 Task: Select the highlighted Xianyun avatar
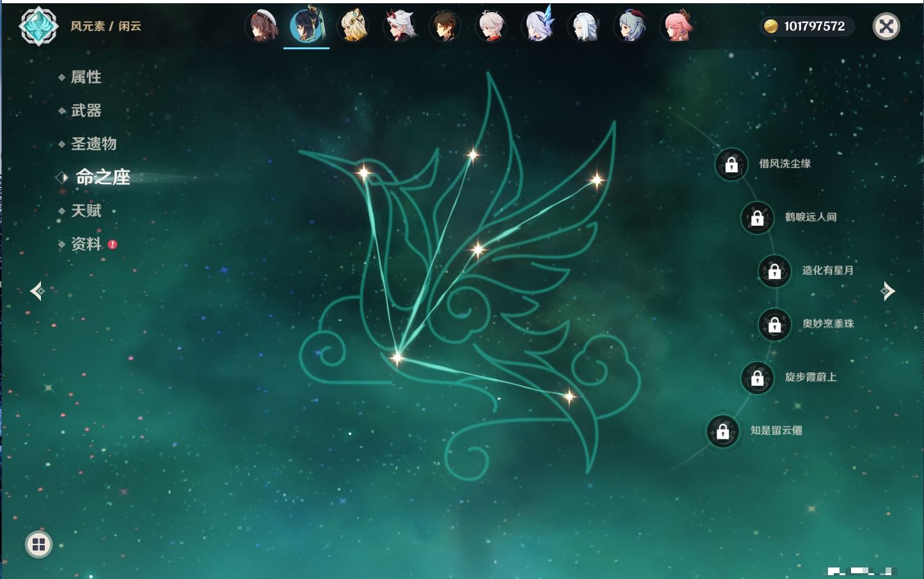pos(307,26)
